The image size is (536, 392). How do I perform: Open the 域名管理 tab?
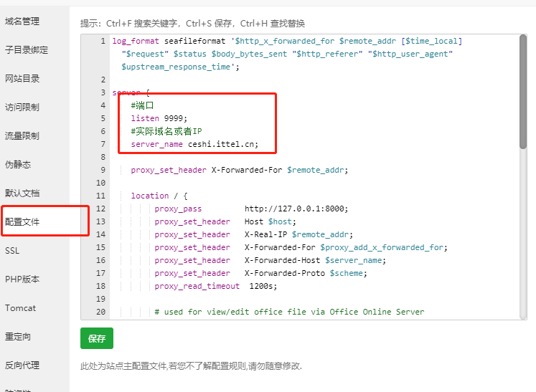[x=22, y=21]
